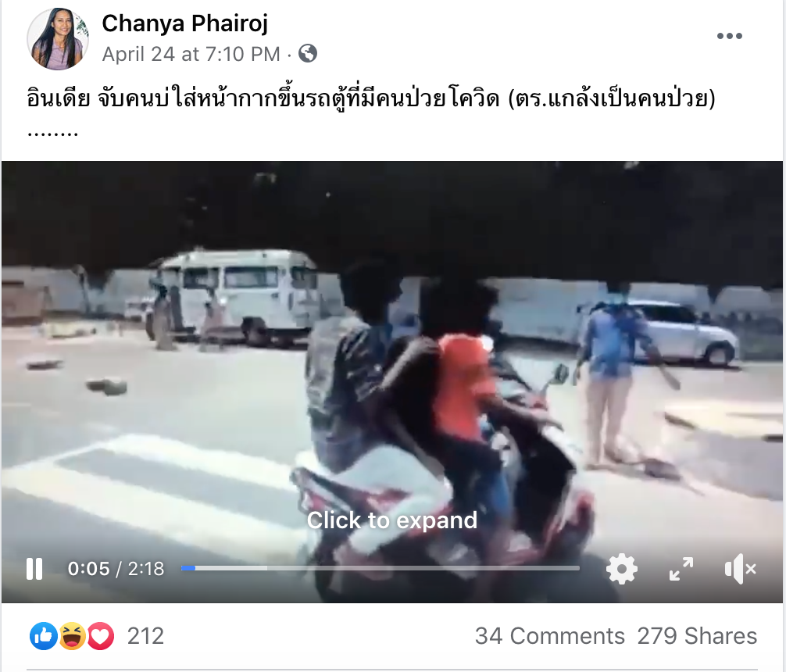This screenshot has width=786, height=672.
Task: Click the Haha reaction icon
Action: [72, 636]
